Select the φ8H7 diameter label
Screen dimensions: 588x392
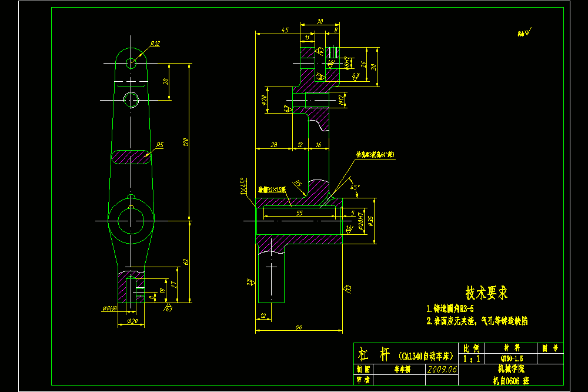[348, 63]
